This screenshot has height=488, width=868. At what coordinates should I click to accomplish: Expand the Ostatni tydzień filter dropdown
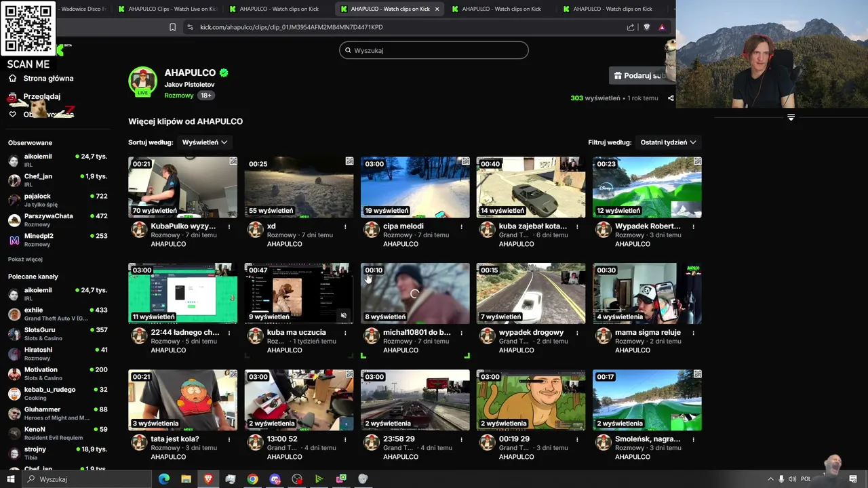coord(668,142)
